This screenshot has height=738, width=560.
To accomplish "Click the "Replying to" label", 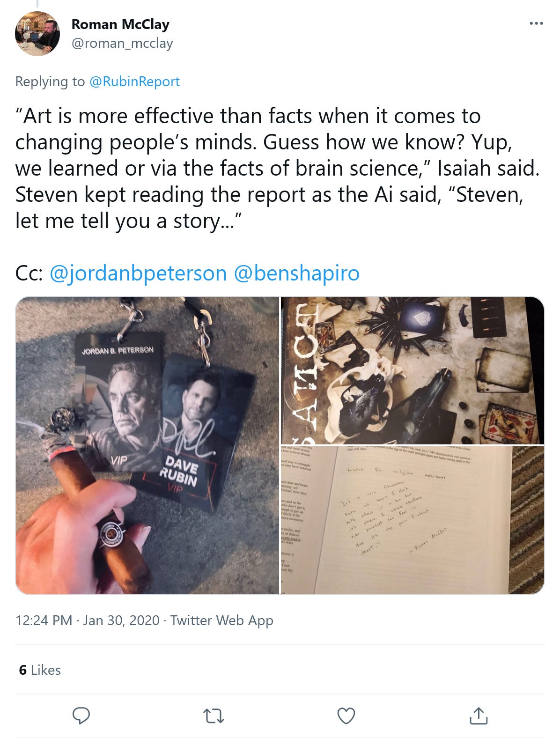I will 50,81.
